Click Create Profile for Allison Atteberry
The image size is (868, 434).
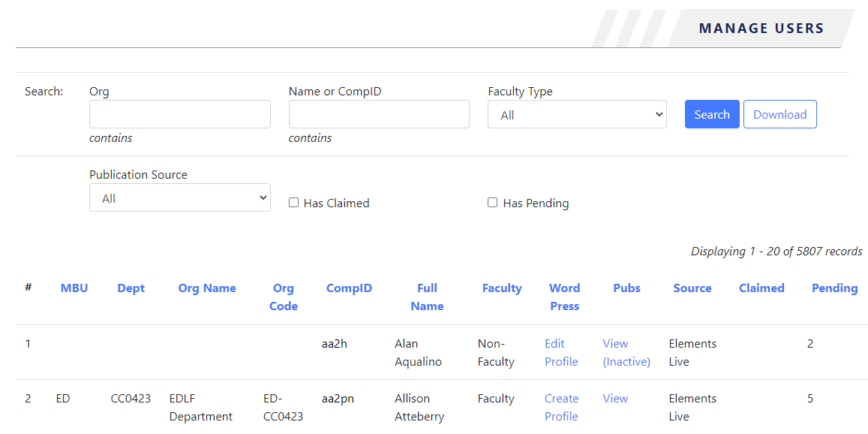point(561,407)
